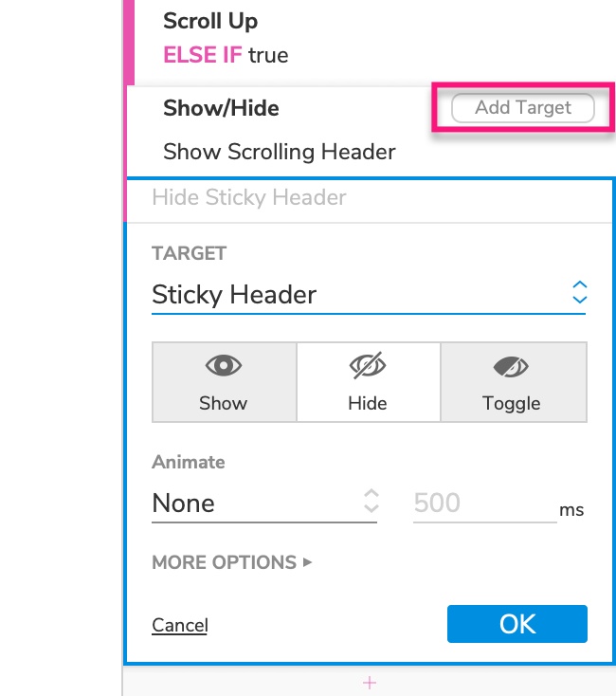616x696 pixels.
Task: Click the Add Target button
Action: click(523, 108)
